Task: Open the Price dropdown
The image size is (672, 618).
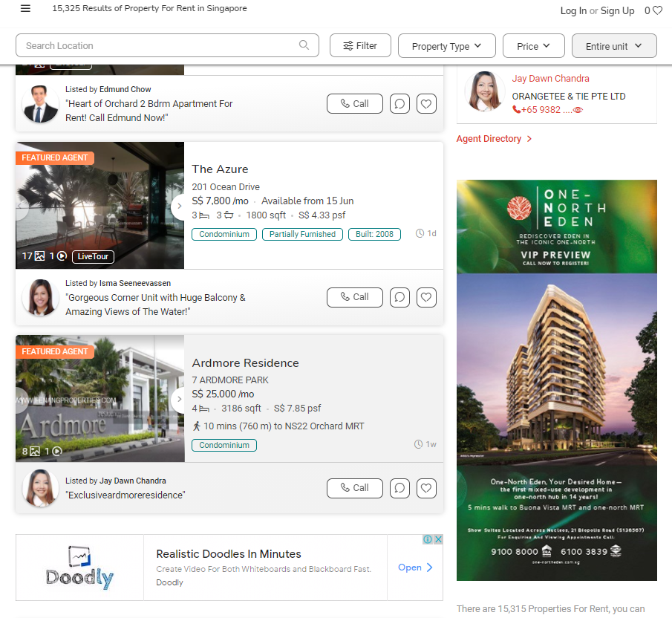Action: [x=533, y=46]
